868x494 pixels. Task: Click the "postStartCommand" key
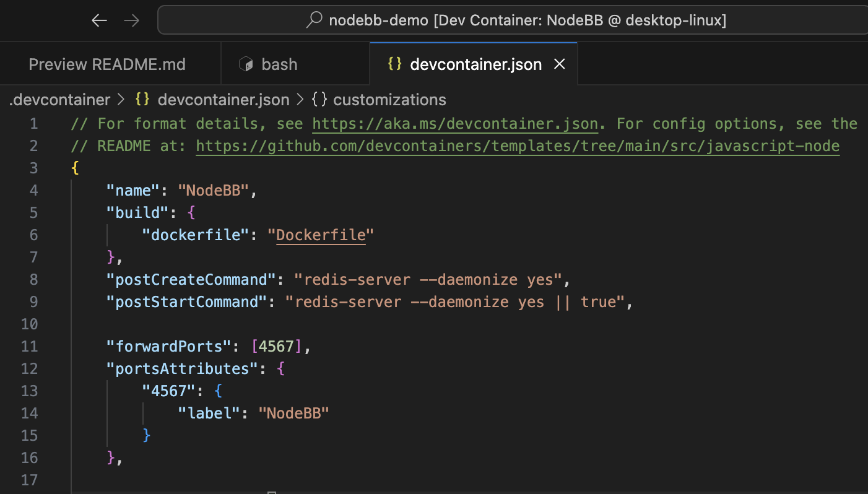[187, 302]
